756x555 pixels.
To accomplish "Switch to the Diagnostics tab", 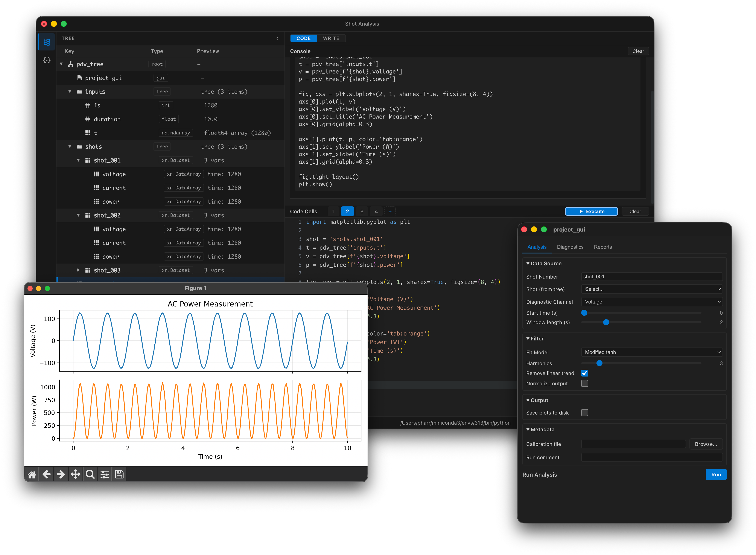I will 570,247.
